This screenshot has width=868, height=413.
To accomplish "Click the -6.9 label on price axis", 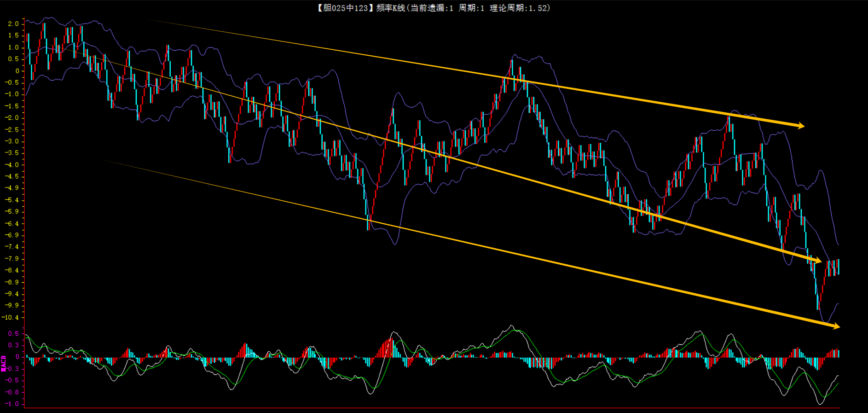I will click(12, 235).
